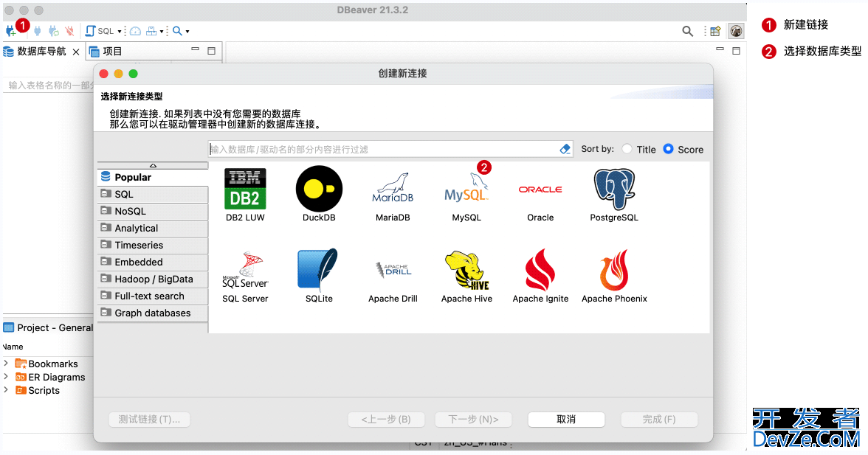The width and height of the screenshot is (868, 455).
Task: Select the NoSQL category
Action: coord(153,211)
